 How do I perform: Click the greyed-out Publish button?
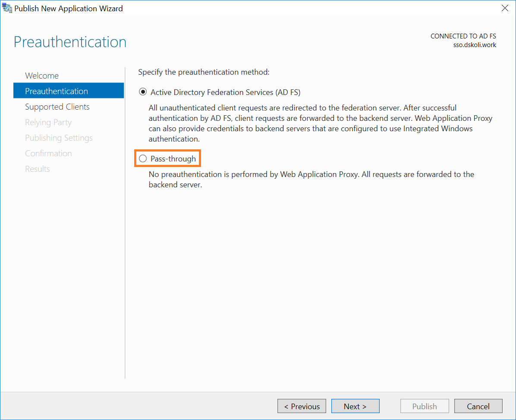pyautogui.click(x=425, y=406)
